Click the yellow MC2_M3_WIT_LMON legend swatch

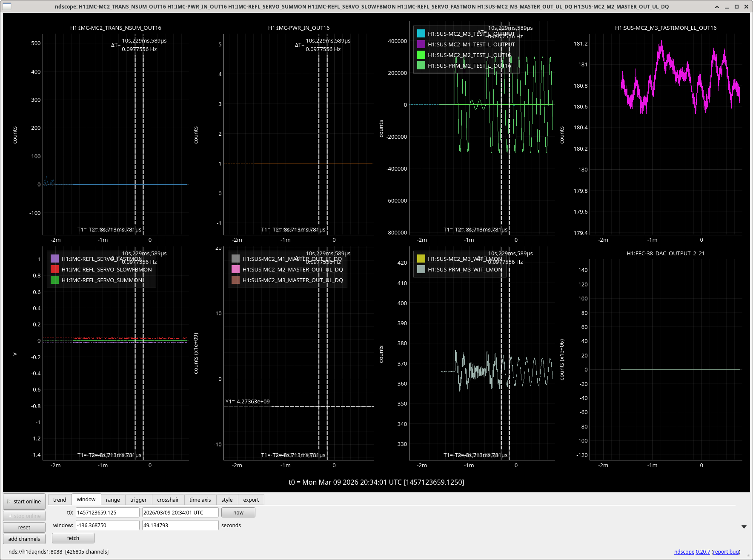pos(421,259)
